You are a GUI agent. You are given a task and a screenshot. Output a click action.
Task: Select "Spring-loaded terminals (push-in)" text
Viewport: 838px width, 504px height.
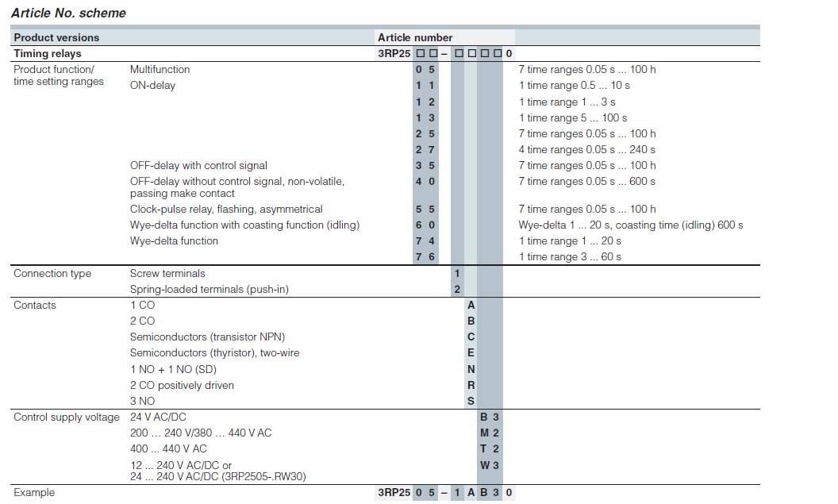coord(209,290)
